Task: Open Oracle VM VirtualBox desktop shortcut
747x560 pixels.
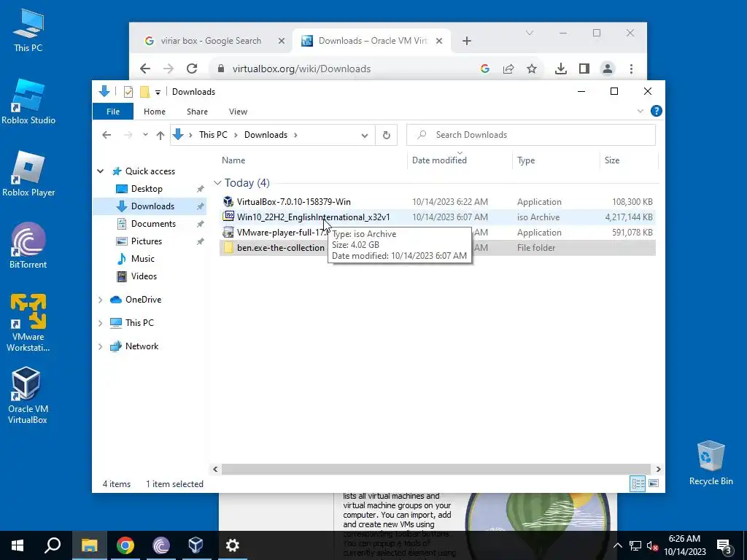Action: [27, 395]
